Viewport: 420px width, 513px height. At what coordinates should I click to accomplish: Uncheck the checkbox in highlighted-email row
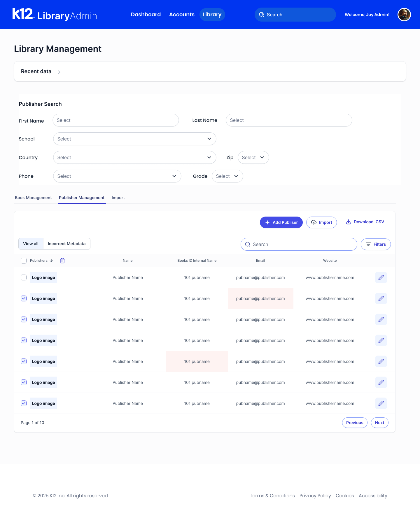click(24, 298)
